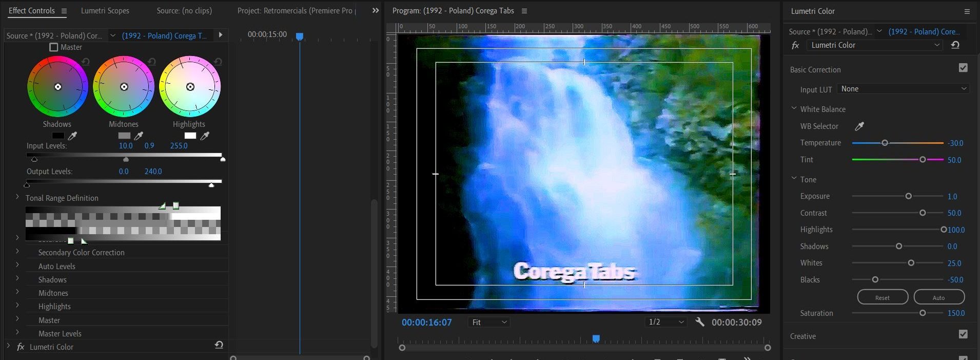Open Source clip dropdown in Lumetri Color

click(x=879, y=31)
